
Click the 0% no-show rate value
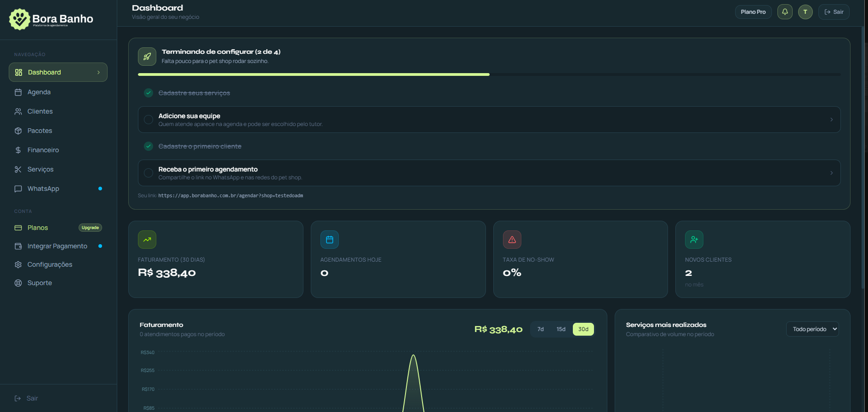point(512,273)
